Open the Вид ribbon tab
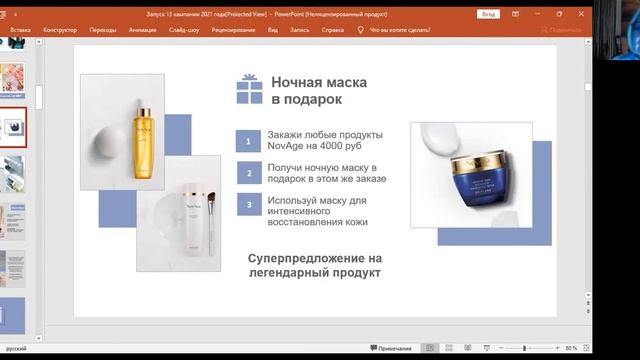640x360 pixels. (x=273, y=30)
